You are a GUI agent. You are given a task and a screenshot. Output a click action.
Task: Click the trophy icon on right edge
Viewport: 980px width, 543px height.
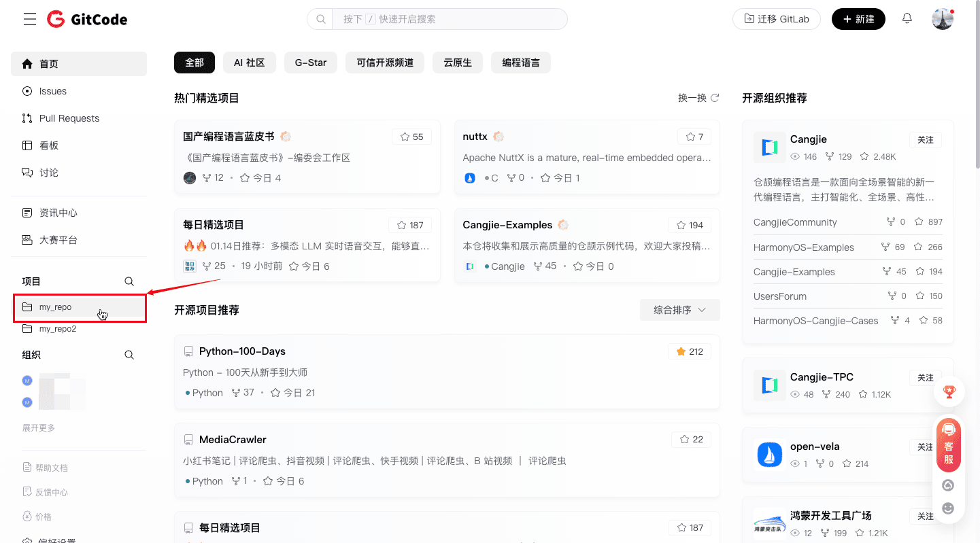pyautogui.click(x=949, y=391)
